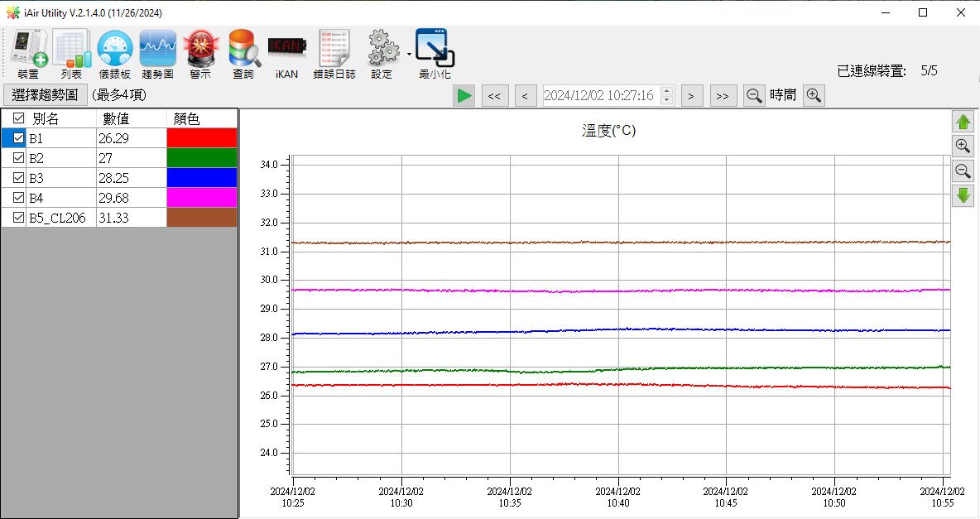Toggle the select-all checkbox in header

coord(18,118)
